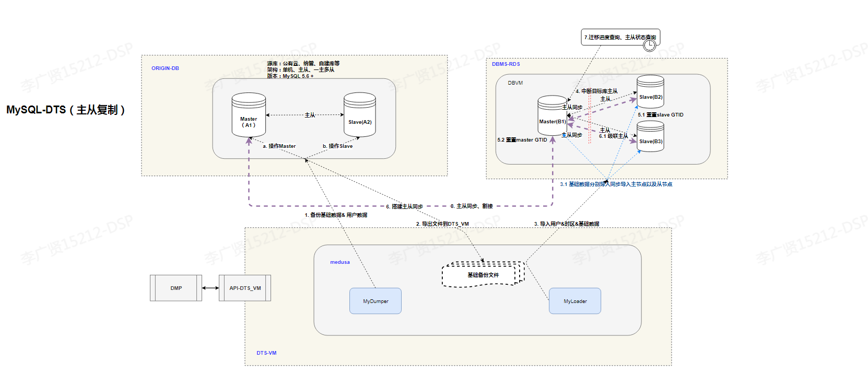Select the Slave(A2) database cylinder

click(x=359, y=115)
